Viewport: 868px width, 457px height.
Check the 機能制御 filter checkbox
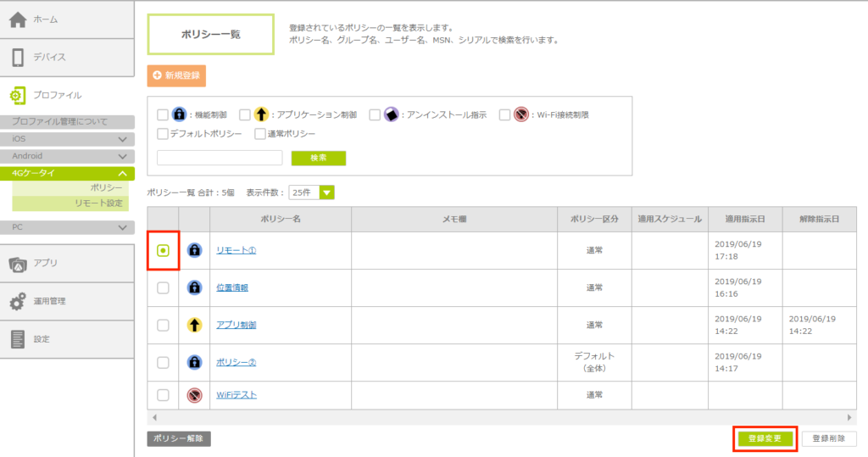[163, 114]
